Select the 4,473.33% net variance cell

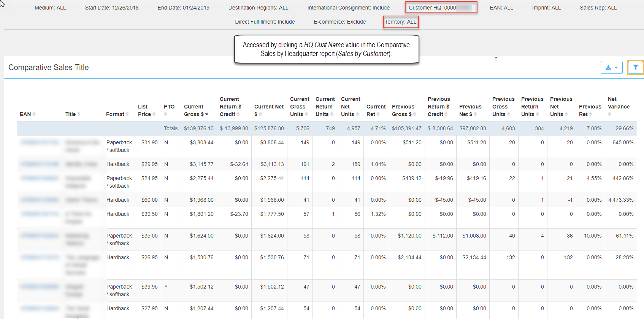click(x=621, y=200)
